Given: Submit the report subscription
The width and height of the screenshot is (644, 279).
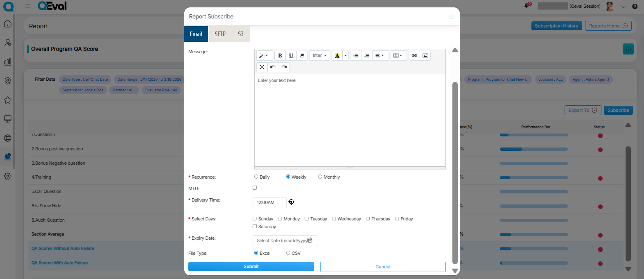Looking at the screenshot, I should [x=251, y=267].
